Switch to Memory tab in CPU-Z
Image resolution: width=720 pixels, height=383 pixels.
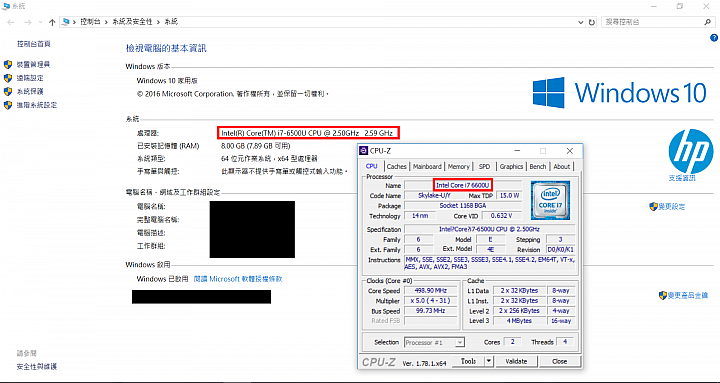458,167
